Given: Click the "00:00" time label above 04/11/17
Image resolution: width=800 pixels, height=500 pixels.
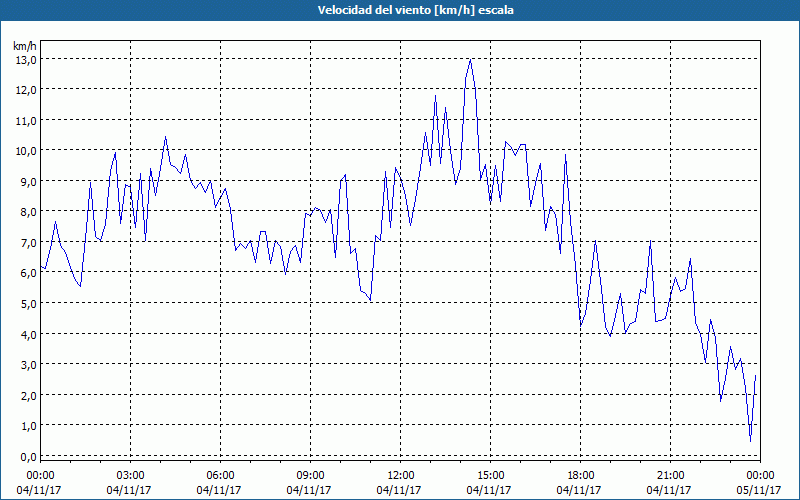Looking at the screenshot, I should 40,476.
